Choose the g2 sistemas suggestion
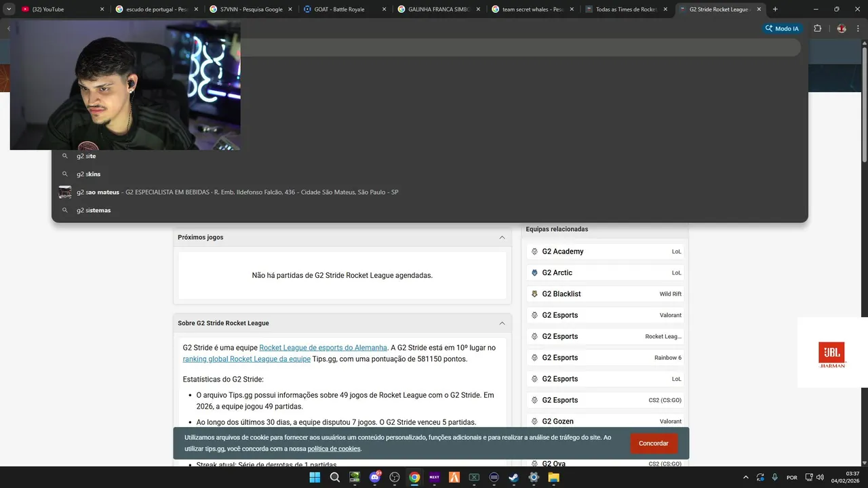 430,210
